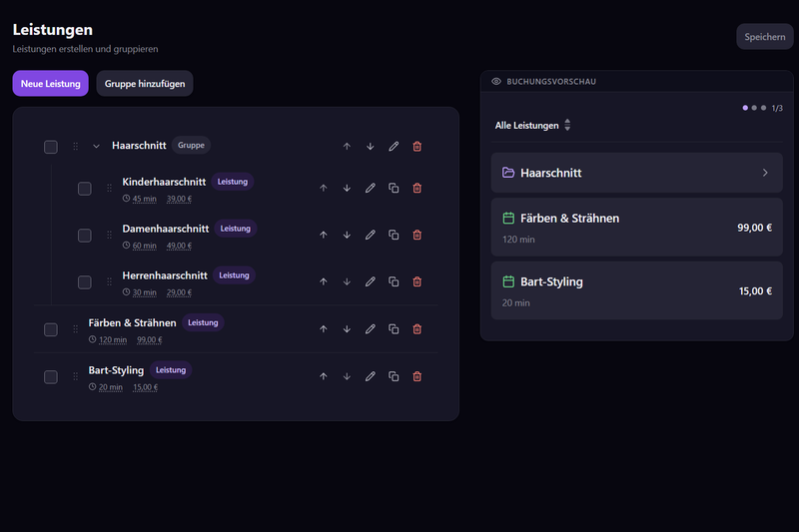Click the Speichern button
Screen dimensions: 799x532
764,37
